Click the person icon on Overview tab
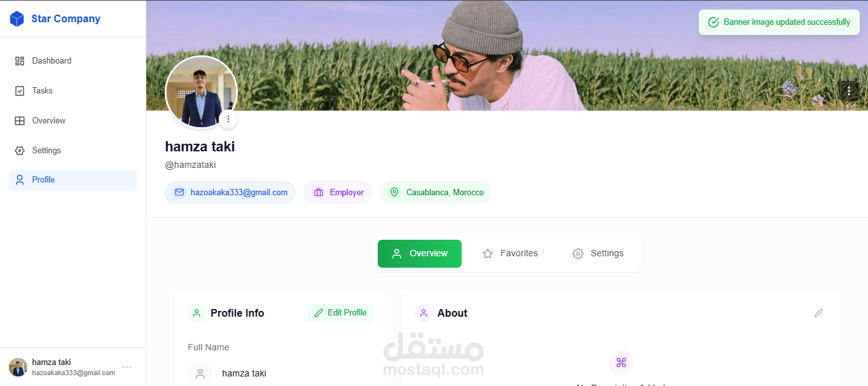This screenshot has height=386, width=868. (x=397, y=254)
